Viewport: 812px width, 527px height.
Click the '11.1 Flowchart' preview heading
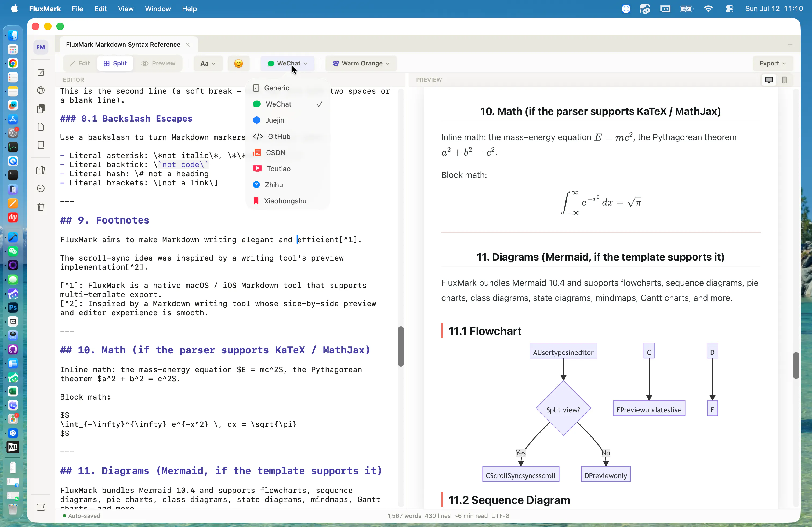pos(485,331)
